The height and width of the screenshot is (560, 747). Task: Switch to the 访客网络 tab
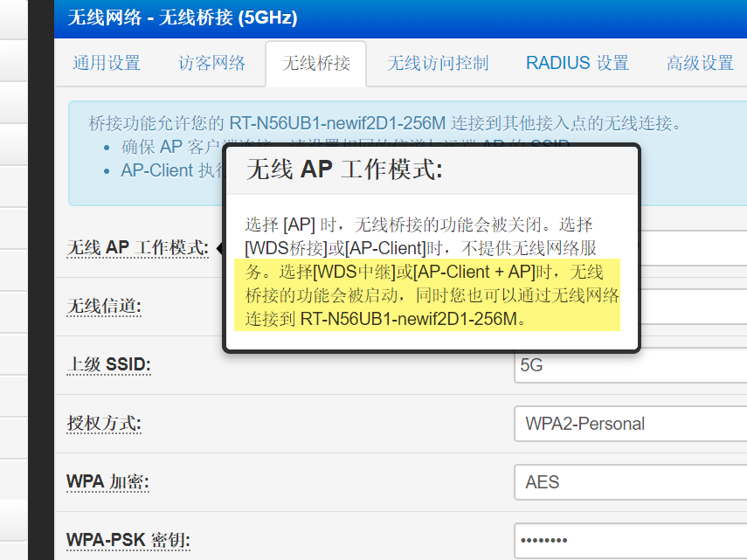211,63
